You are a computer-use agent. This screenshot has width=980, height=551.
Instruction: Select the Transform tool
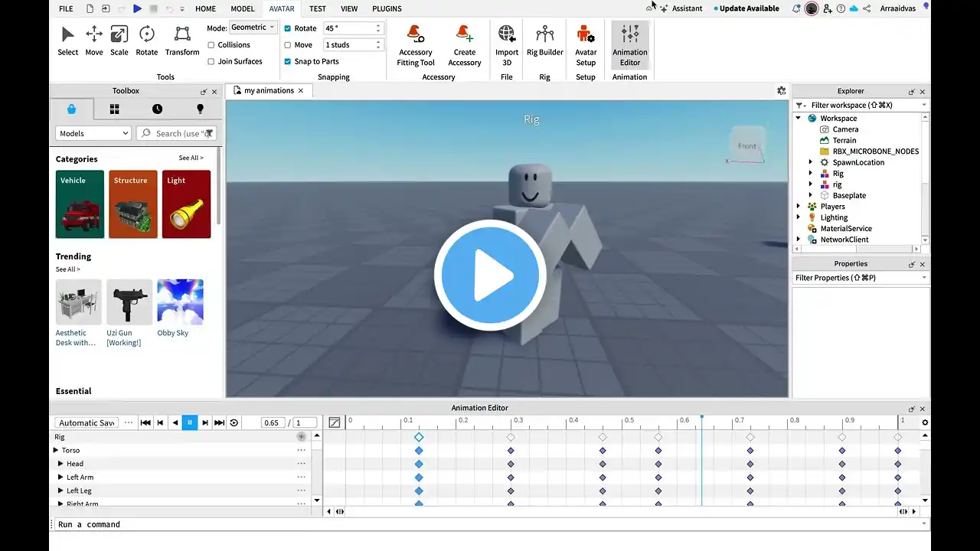(x=182, y=41)
